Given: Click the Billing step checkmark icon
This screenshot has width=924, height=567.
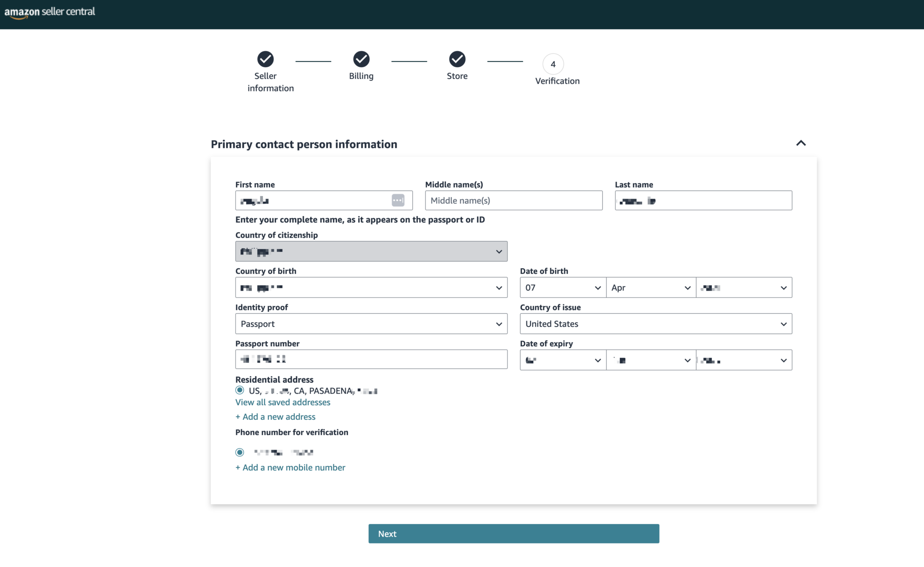Looking at the screenshot, I should (361, 59).
